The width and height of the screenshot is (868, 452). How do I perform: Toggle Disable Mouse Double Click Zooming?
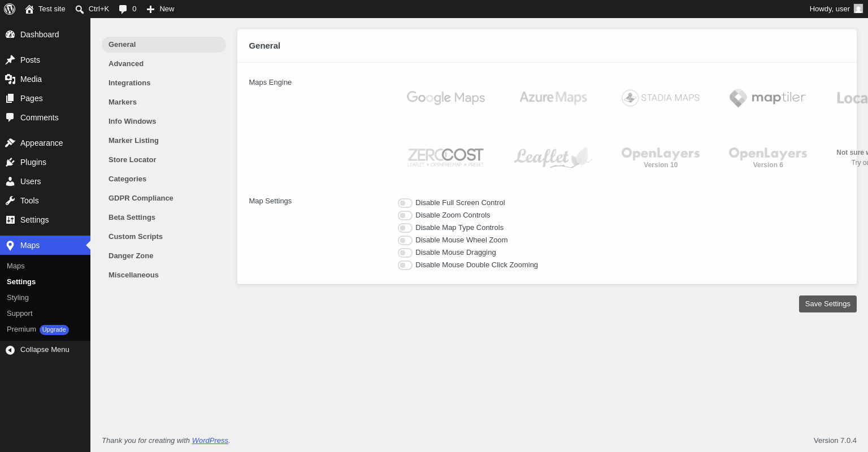point(405,265)
